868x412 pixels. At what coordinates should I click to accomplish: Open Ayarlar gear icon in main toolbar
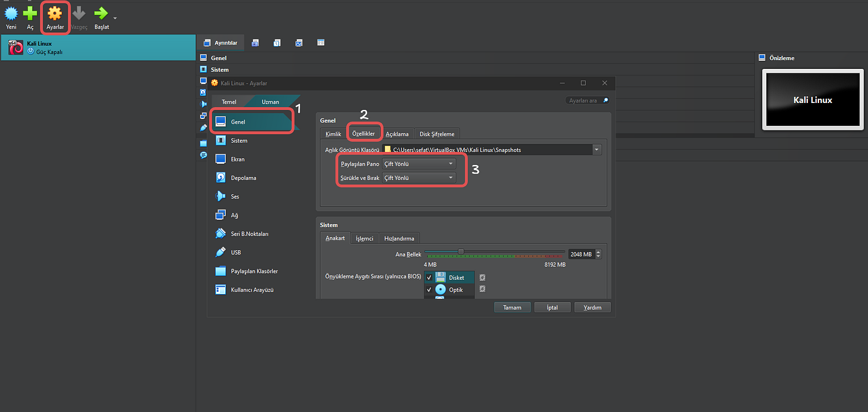[x=55, y=13]
